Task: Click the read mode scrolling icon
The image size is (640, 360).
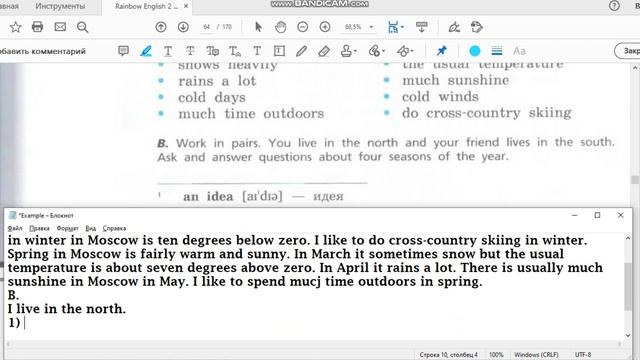Action: coord(422,27)
